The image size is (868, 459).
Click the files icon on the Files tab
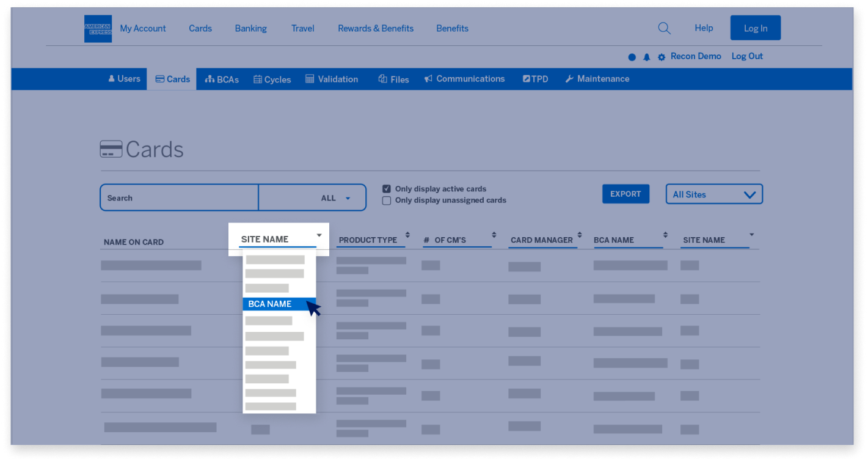click(x=382, y=78)
